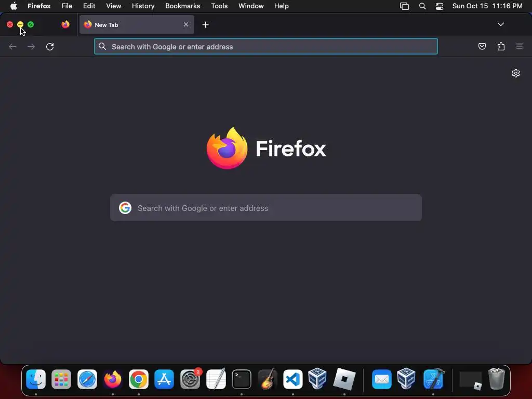Open Trash from the Dock
Image resolution: width=532 pixels, height=399 pixels.
click(x=496, y=379)
